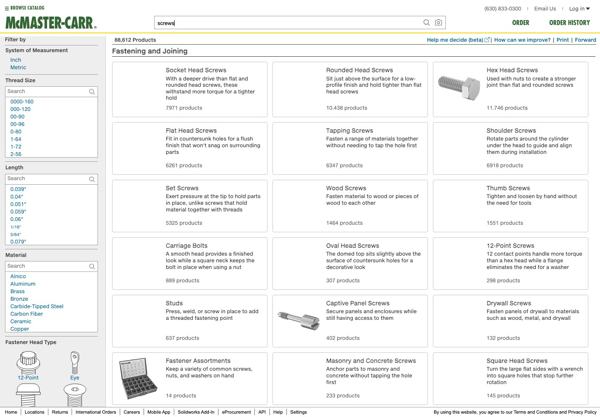The image size is (600, 417).
Task: Click the Thread Size search magnifier icon
Action: pyautogui.click(x=92, y=91)
